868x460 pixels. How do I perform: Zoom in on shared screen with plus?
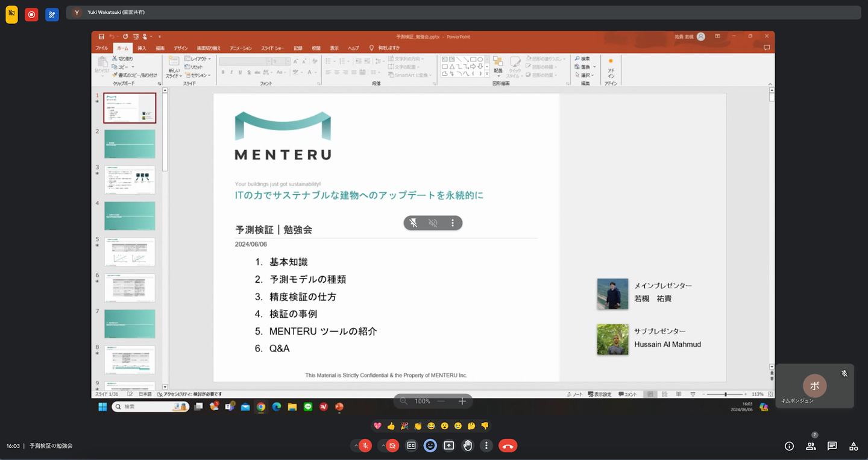point(462,401)
